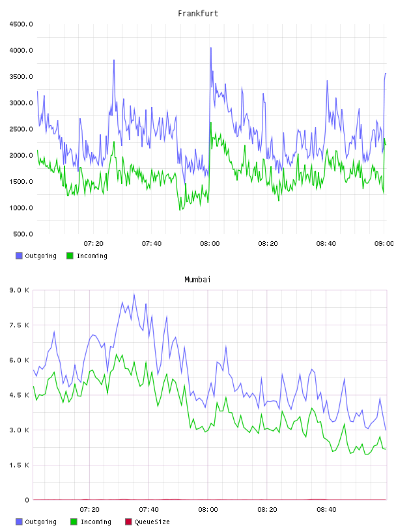
Task: Click the 07:40 time label on Mumbai chart
Action: [148, 510]
